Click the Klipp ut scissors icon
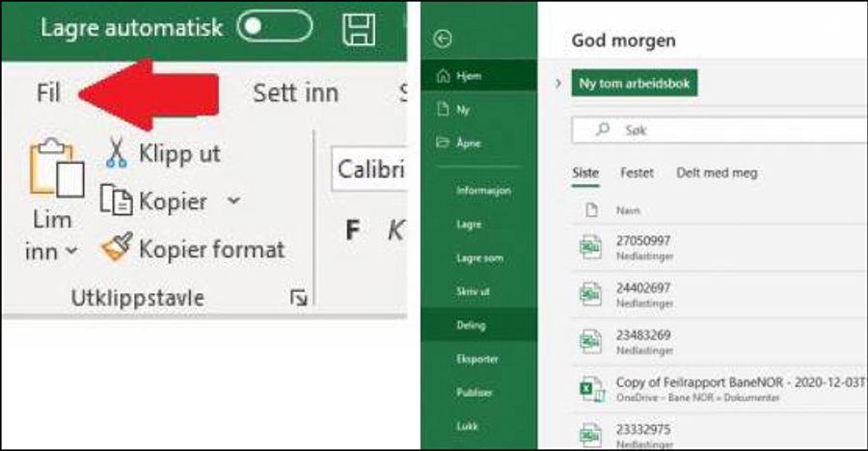868x451 pixels. 117,153
